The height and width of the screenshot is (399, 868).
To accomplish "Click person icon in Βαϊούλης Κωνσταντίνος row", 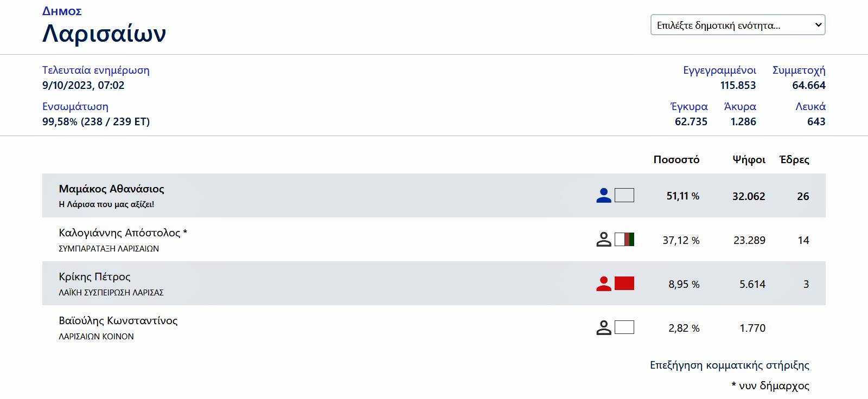I will (603, 327).
